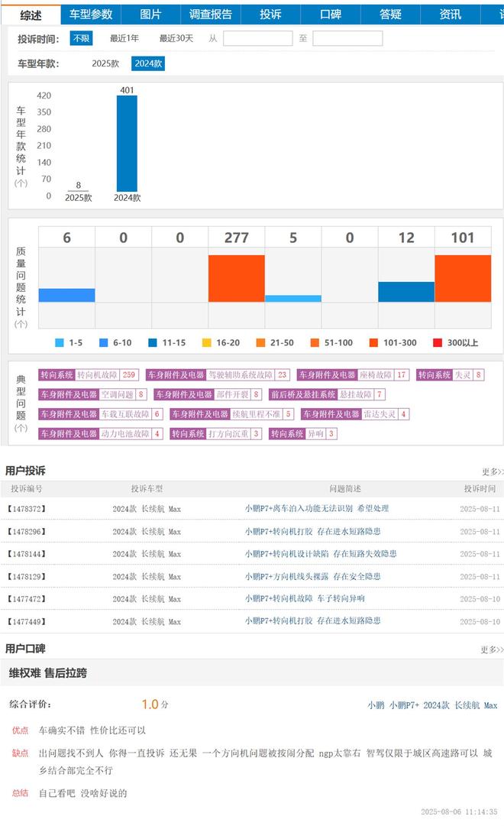Open review title 维权难 售后拉跨

coord(48,673)
